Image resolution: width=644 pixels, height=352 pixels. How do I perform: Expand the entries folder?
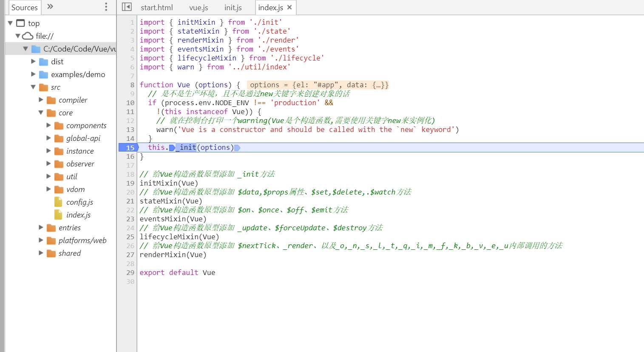click(41, 227)
